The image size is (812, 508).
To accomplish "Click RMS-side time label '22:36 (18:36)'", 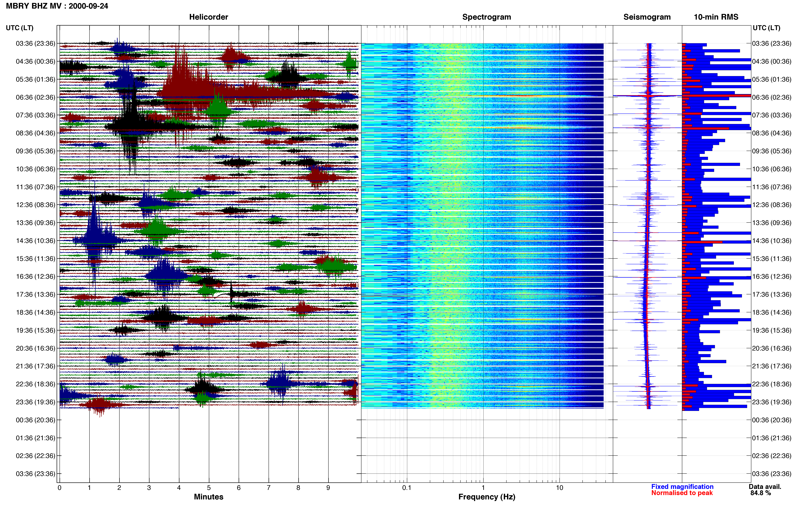I will [772, 384].
